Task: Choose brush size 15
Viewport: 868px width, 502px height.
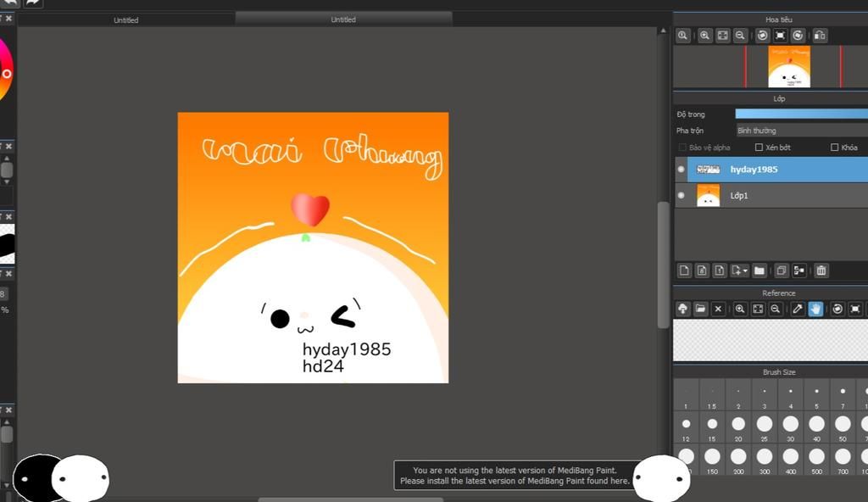Action: [x=712, y=427]
